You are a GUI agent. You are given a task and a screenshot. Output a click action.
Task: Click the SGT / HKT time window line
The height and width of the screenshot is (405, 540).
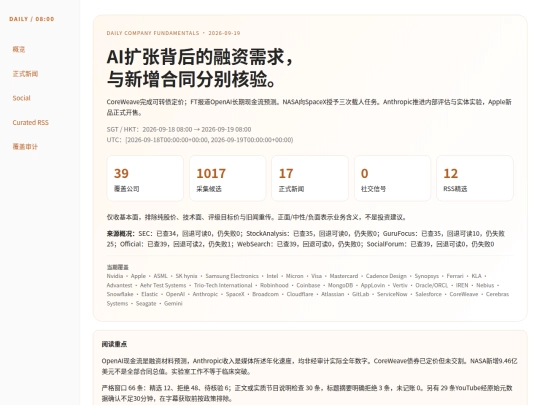pos(179,129)
